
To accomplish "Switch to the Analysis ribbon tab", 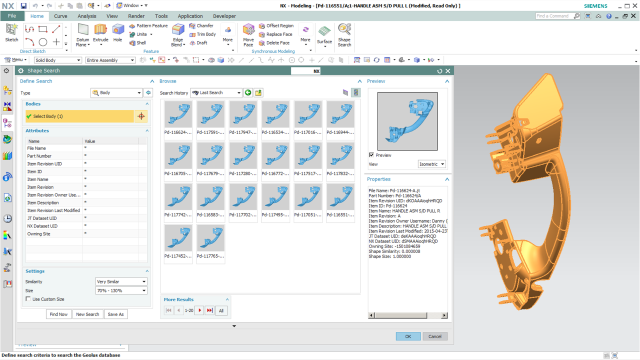I will point(87,16).
